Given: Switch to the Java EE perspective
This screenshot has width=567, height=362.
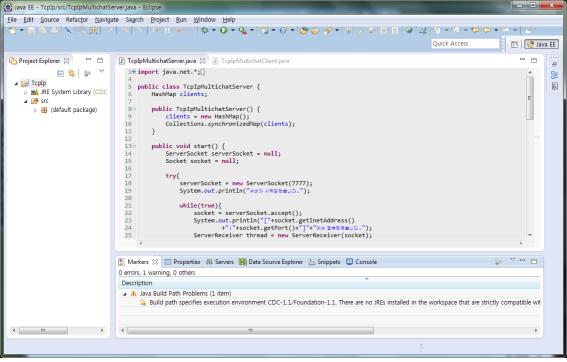Looking at the screenshot, I should pos(541,44).
